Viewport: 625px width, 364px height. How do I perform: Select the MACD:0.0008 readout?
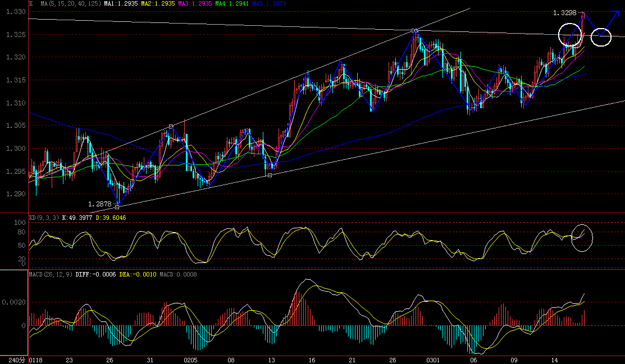[178, 274]
